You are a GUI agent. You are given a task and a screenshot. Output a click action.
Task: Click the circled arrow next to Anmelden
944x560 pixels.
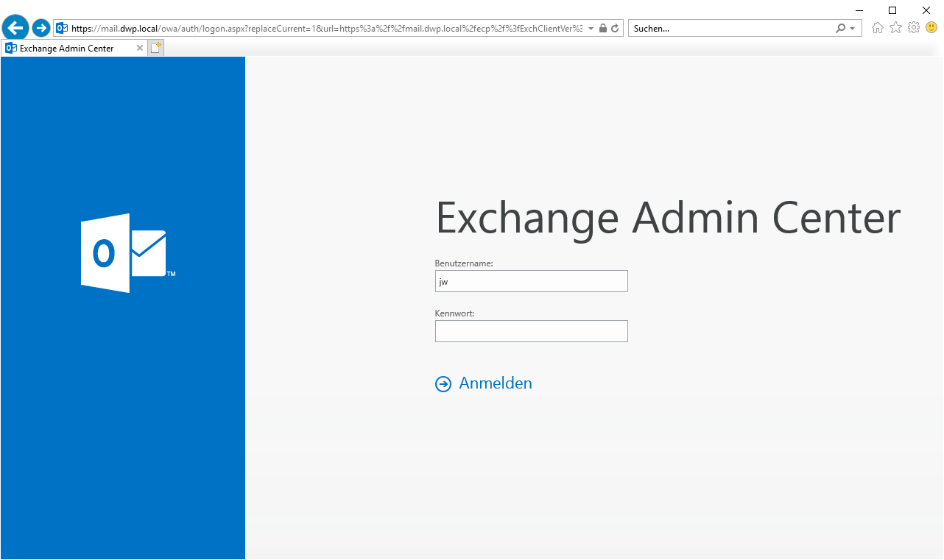tap(443, 384)
